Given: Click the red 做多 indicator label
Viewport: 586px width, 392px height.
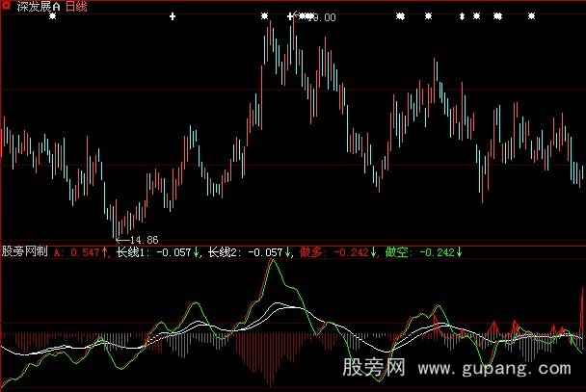Looking at the screenshot, I should (x=312, y=252).
